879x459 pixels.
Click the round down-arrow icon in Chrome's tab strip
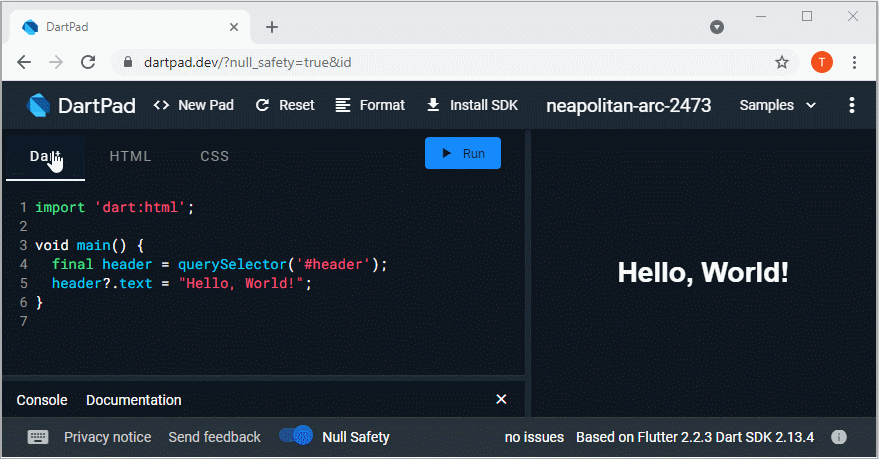[716, 27]
